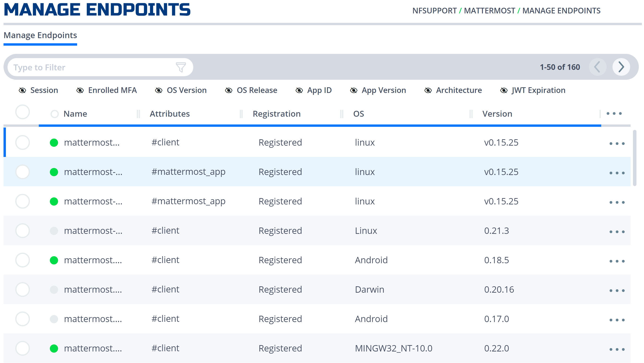Click #mattermost_app attribute in highlighted row
The height and width of the screenshot is (363, 644).
188,172
